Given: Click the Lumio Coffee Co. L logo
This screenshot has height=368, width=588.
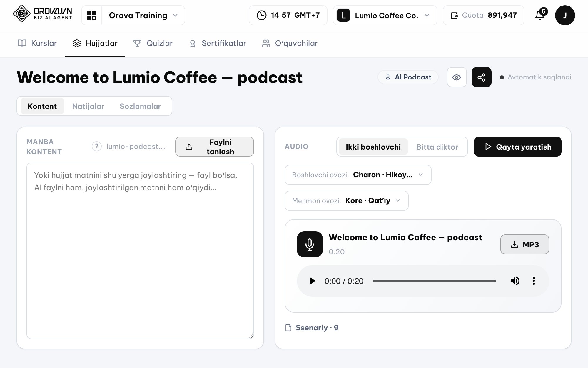Looking at the screenshot, I should 343,15.
